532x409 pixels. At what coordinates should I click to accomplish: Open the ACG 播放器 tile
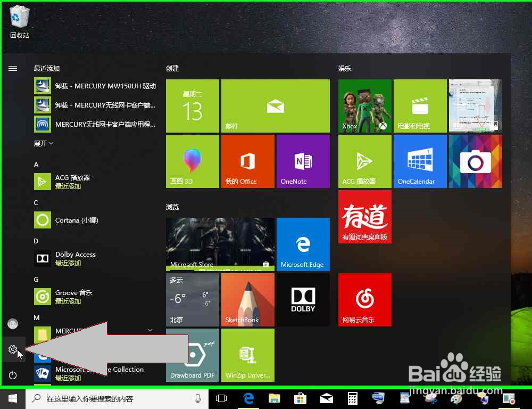(365, 161)
